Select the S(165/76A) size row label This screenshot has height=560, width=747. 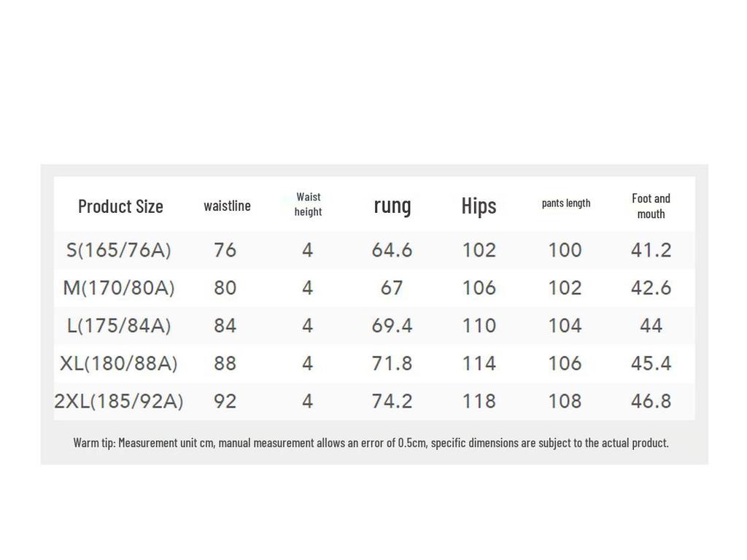pos(119,250)
